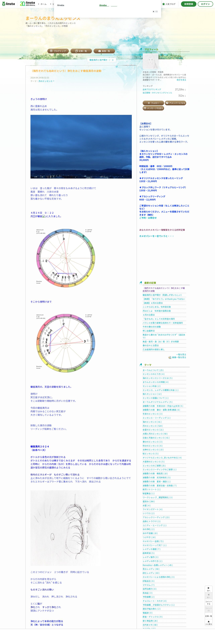
Task: Open theme 金星のエッセンス (21)
Action: pyautogui.click(x=153, y=430)
